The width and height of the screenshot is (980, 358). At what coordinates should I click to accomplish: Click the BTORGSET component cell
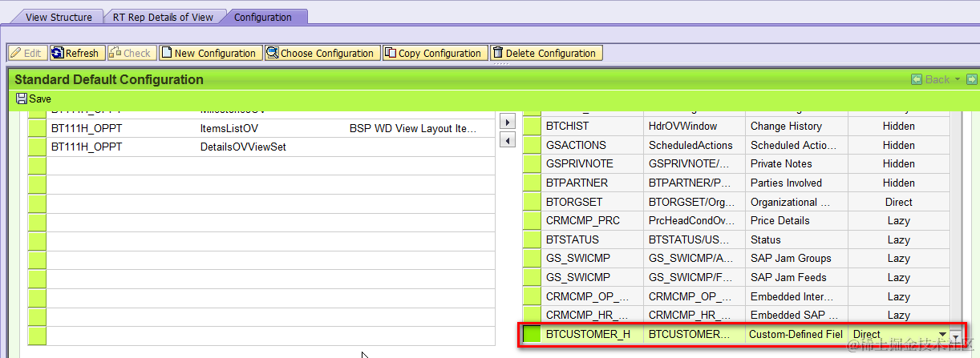(593, 202)
